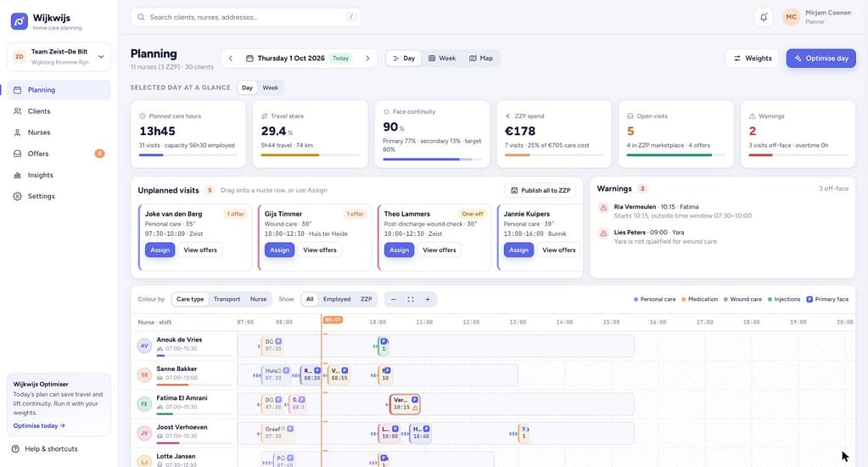View offers for Gijs Timmer
The width and height of the screenshot is (868, 467).
320,250
